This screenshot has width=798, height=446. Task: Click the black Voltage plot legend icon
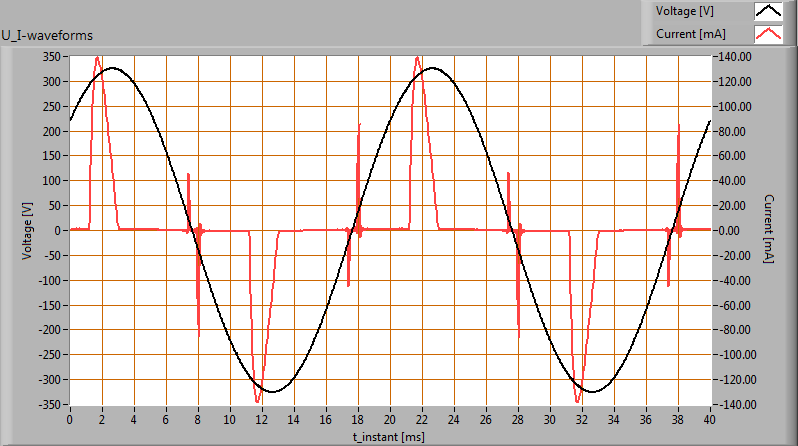point(768,12)
